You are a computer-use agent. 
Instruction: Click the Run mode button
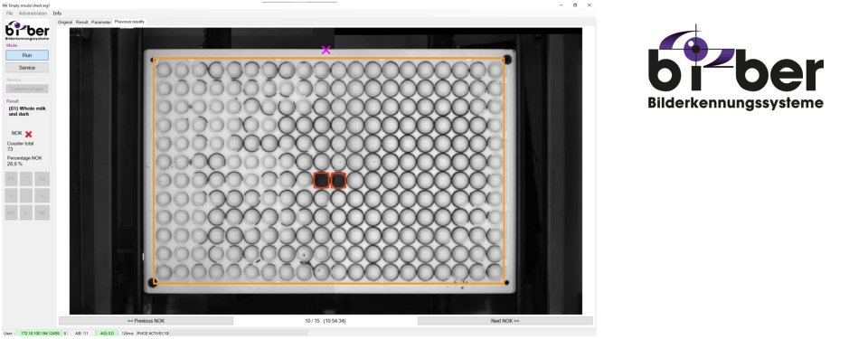[27, 55]
